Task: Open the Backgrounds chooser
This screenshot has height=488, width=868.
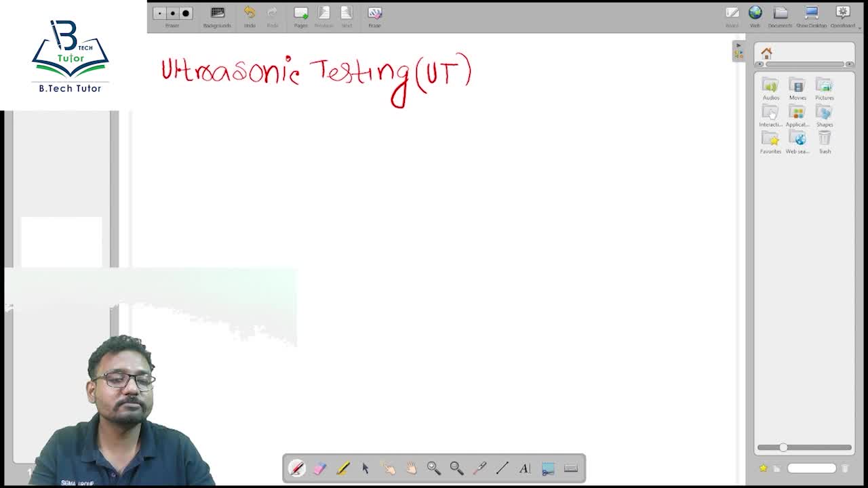Action: coord(217,16)
